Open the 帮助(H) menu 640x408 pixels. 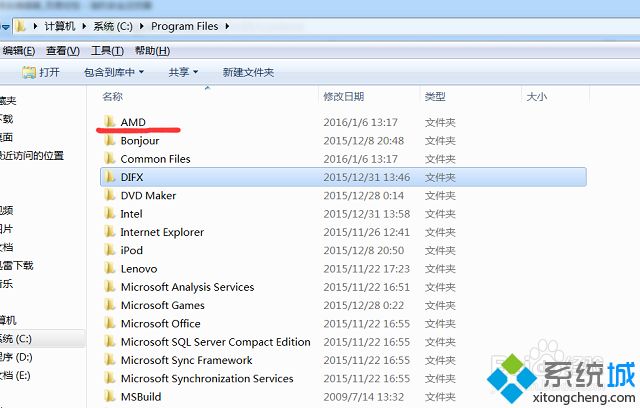pyautogui.click(x=152, y=51)
